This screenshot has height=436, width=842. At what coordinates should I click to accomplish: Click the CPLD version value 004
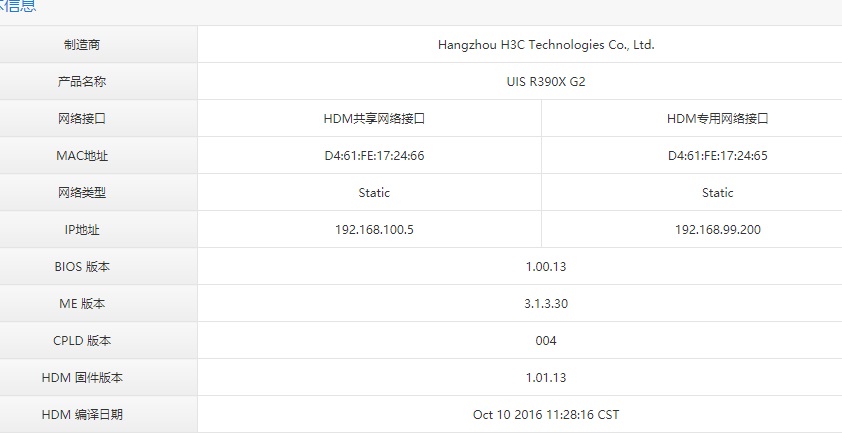click(545, 341)
